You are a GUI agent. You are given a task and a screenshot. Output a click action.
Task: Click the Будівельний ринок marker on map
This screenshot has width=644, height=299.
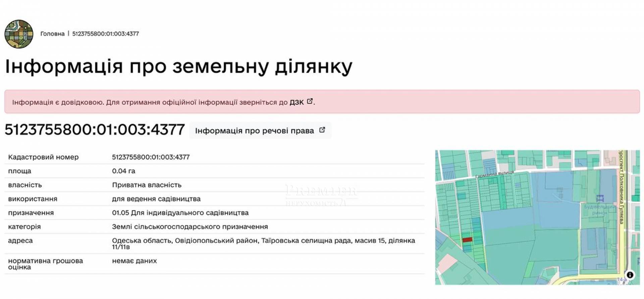[599, 198]
